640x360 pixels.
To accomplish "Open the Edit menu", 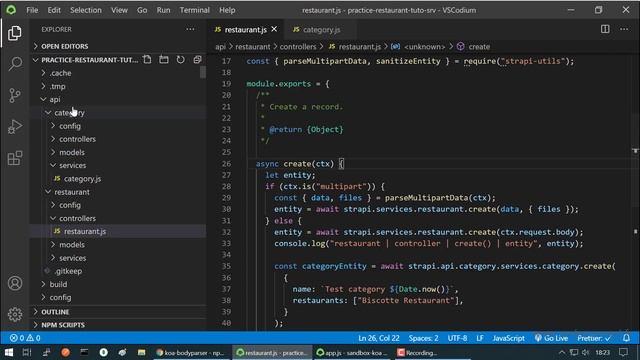I will pyautogui.click(x=54, y=10).
